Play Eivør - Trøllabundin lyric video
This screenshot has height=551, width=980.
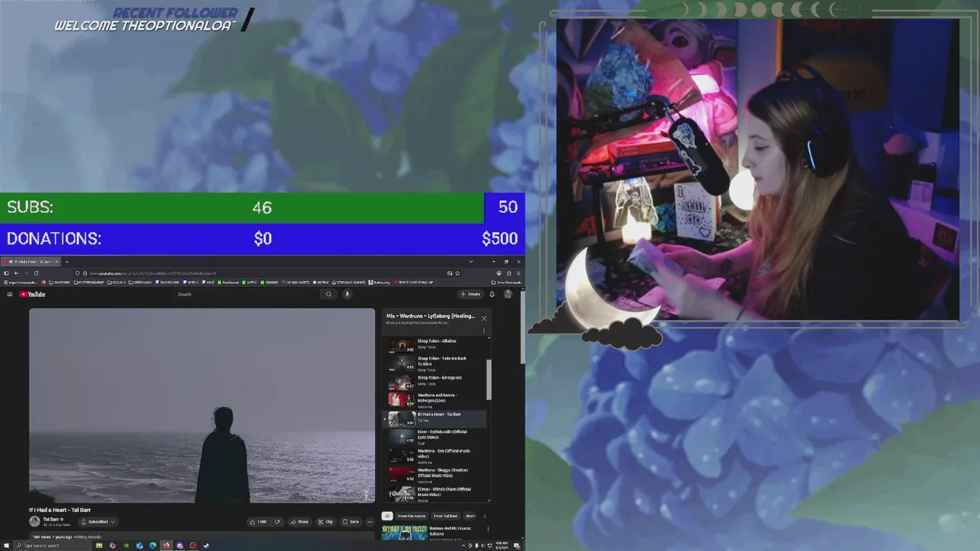coord(435,437)
